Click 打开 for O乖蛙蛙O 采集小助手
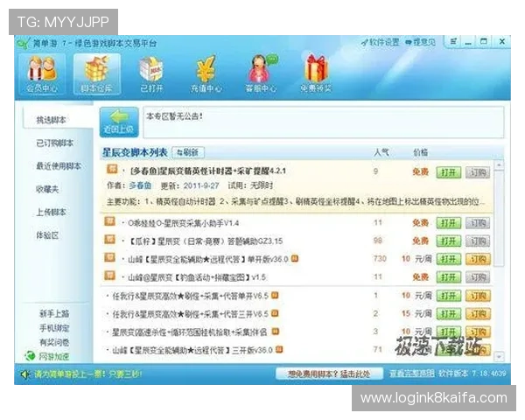 click(x=449, y=223)
